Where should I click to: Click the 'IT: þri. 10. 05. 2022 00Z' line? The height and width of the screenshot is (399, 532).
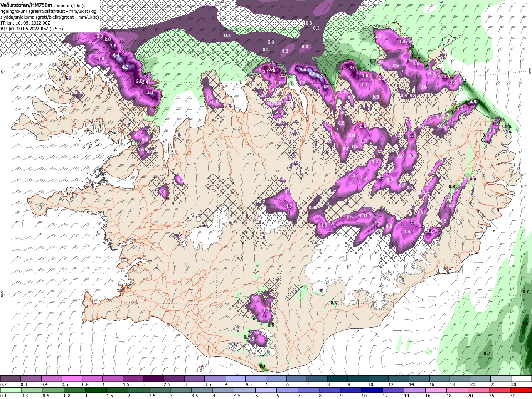click(26, 23)
